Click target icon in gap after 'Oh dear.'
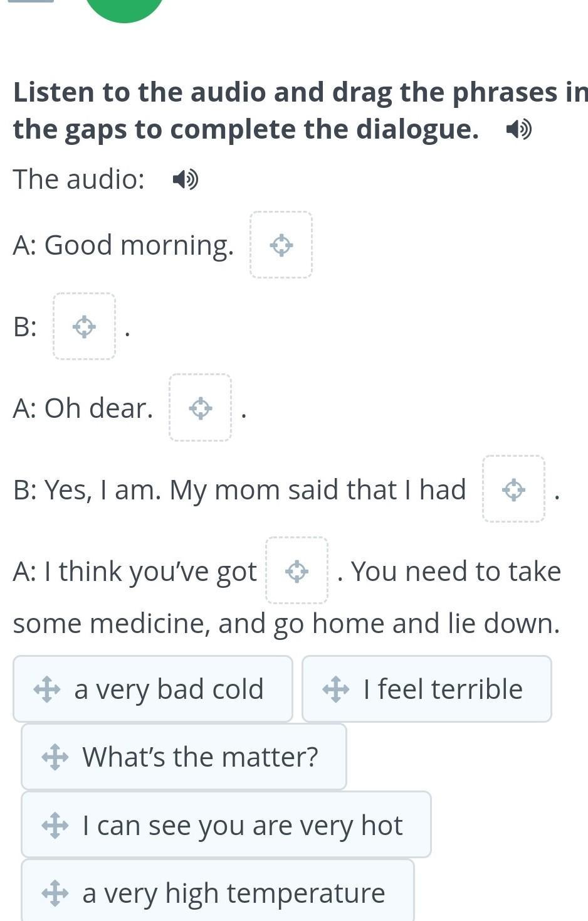 pos(200,408)
